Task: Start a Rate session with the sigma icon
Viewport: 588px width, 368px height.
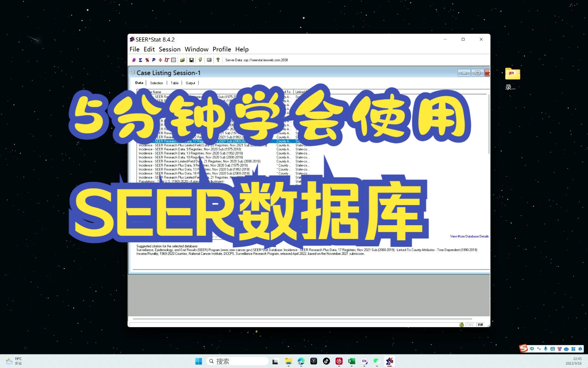Action: [x=140, y=60]
